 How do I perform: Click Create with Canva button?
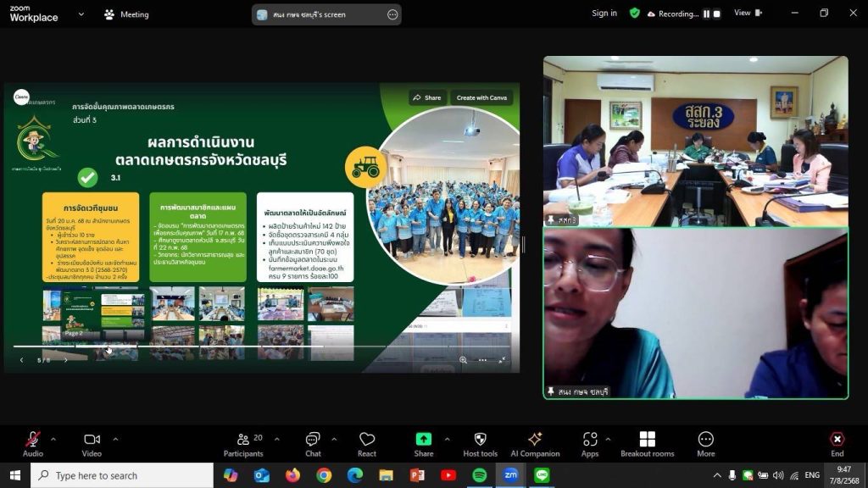[x=481, y=97]
